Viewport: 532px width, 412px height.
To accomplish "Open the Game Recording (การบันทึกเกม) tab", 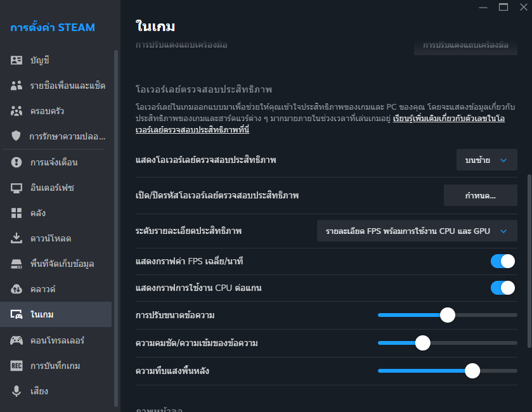I will point(55,366).
